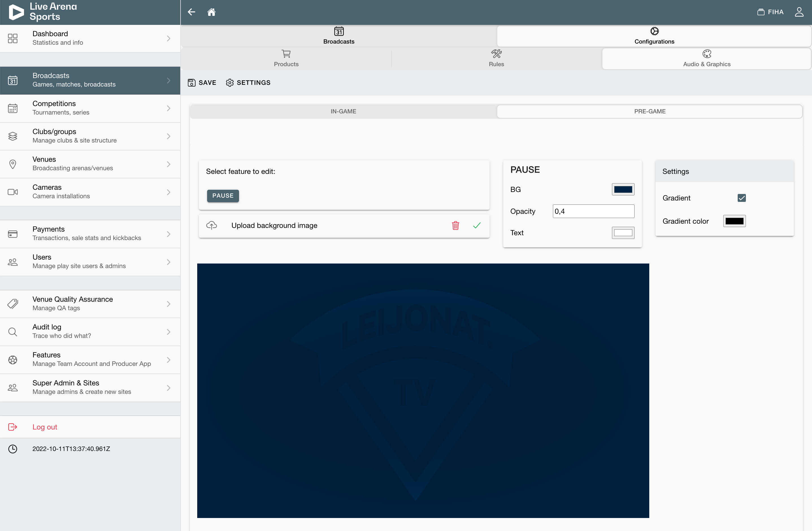The width and height of the screenshot is (812, 531).
Task: Expand the Features chevron
Action: [x=169, y=360]
